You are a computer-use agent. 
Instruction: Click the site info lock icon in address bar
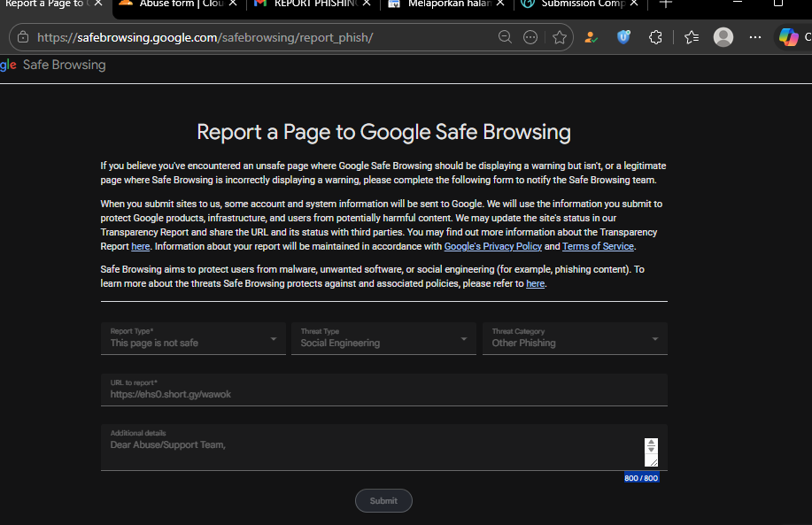[23, 37]
